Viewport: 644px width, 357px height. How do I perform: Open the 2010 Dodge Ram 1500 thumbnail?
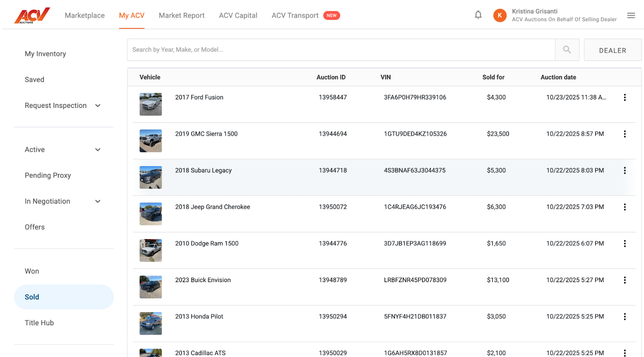click(x=151, y=250)
